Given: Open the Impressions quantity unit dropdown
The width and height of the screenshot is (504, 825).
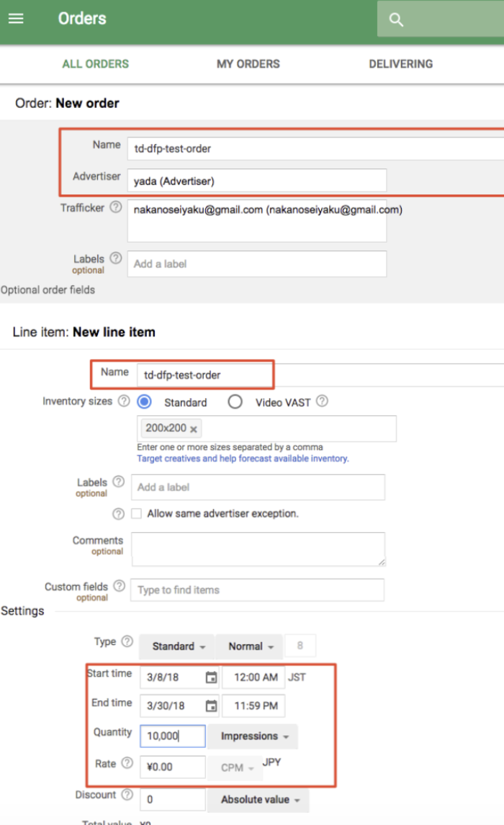Looking at the screenshot, I should pos(254,736).
